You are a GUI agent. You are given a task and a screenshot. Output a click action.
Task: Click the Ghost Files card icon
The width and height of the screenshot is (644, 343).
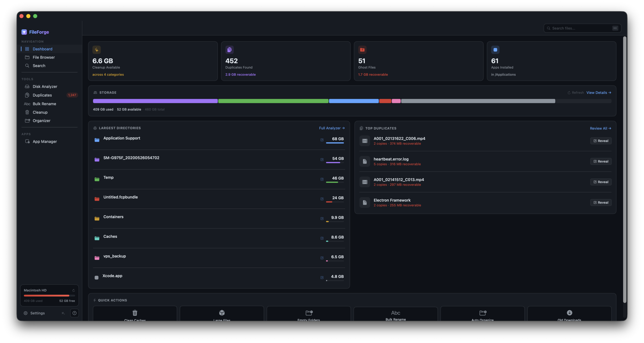pyautogui.click(x=362, y=50)
